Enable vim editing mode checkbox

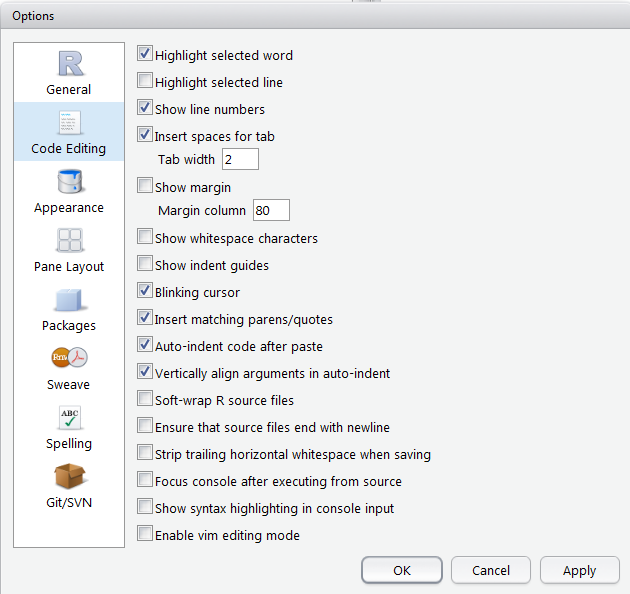(x=145, y=535)
